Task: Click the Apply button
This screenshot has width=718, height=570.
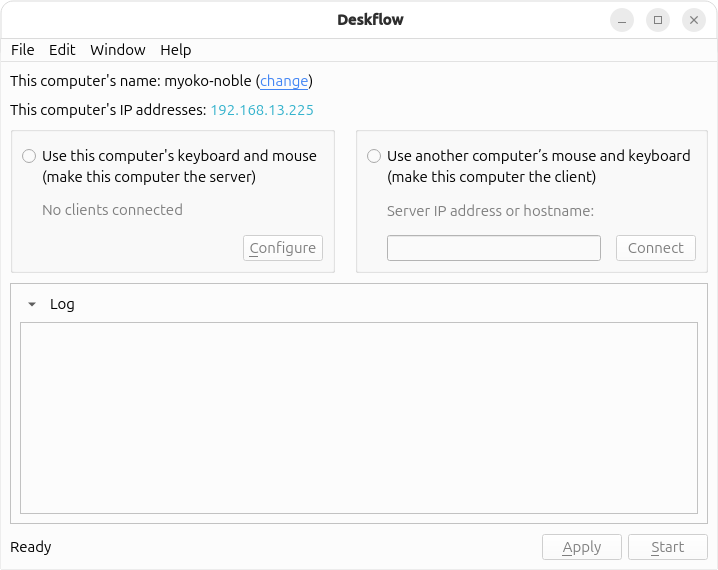Action: tap(582, 547)
